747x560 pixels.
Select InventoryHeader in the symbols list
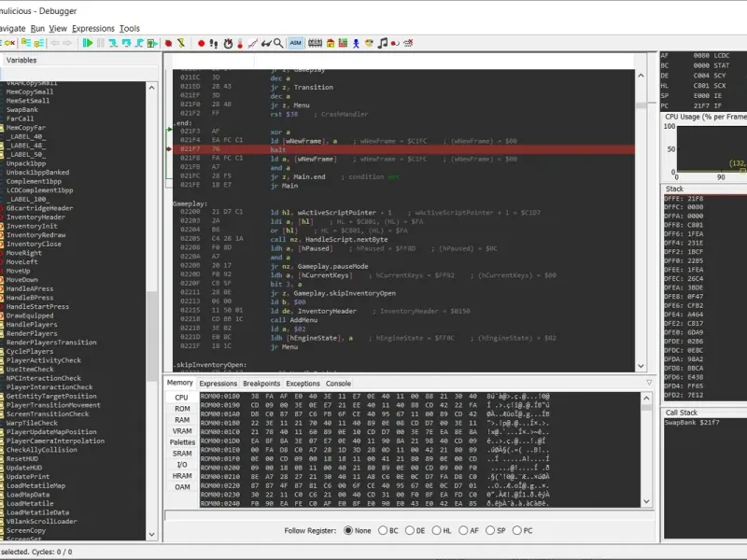tap(37, 217)
